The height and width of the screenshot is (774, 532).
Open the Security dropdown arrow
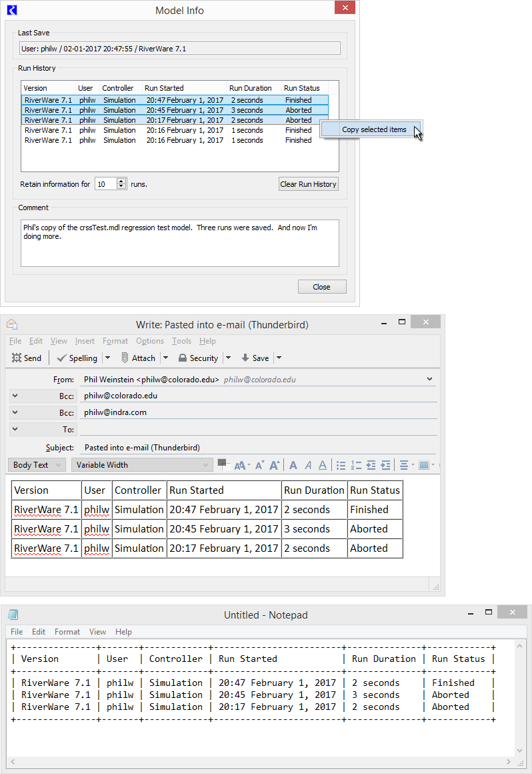click(228, 358)
